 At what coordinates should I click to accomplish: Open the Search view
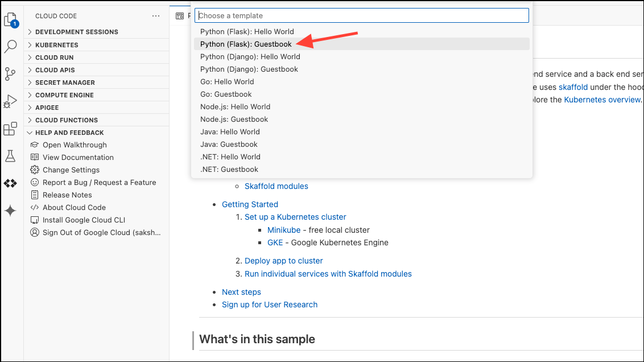pyautogui.click(x=10, y=46)
